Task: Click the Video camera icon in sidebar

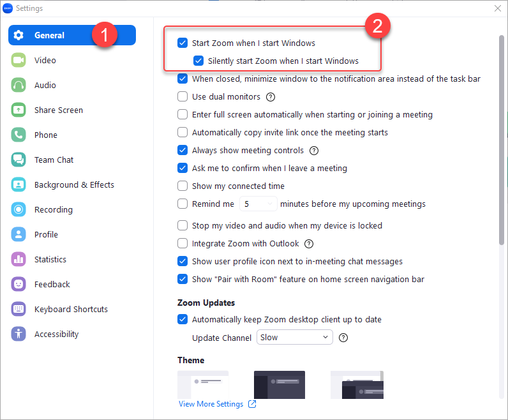Action: pos(19,60)
